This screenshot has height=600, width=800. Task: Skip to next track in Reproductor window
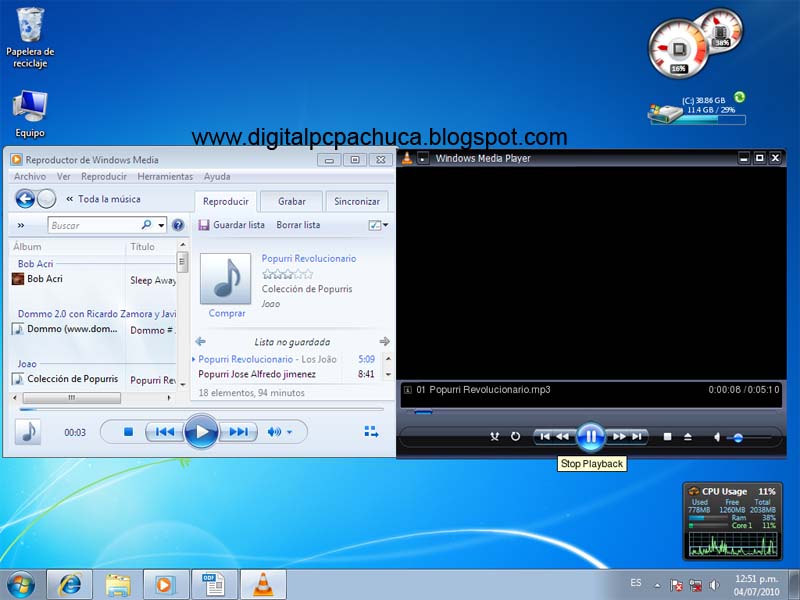(x=238, y=432)
